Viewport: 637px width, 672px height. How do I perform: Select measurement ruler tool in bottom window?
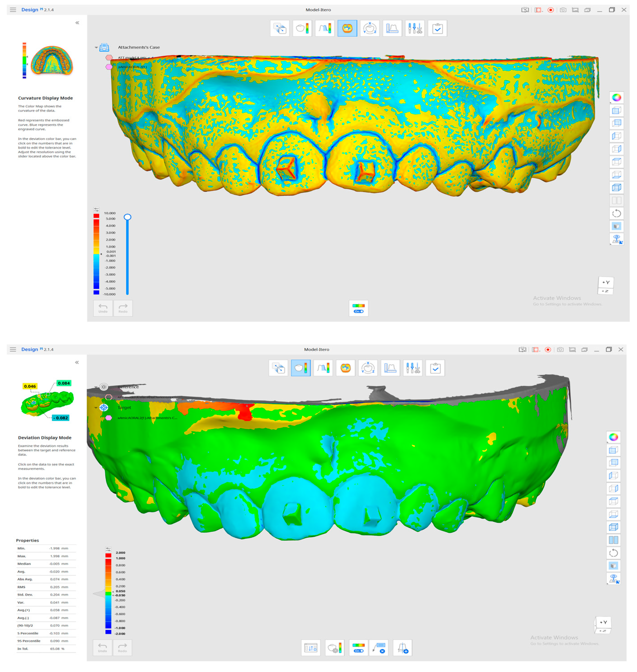tap(390, 368)
